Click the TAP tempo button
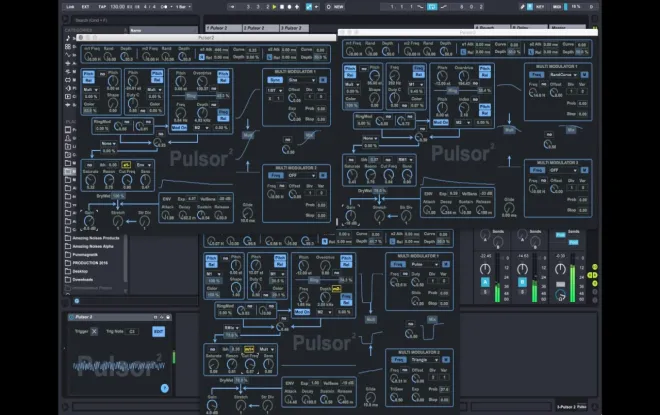 coord(102,7)
